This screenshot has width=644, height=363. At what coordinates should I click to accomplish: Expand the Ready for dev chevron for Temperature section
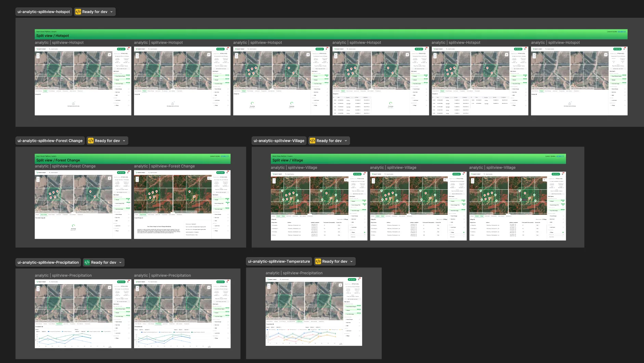pyautogui.click(x=351, y=261)
